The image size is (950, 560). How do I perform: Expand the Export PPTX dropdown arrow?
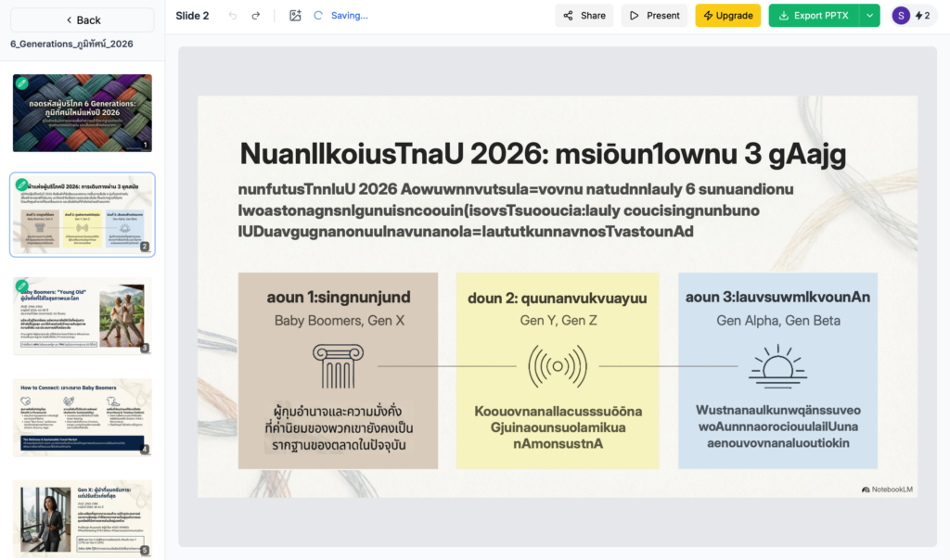pos(869,16)
